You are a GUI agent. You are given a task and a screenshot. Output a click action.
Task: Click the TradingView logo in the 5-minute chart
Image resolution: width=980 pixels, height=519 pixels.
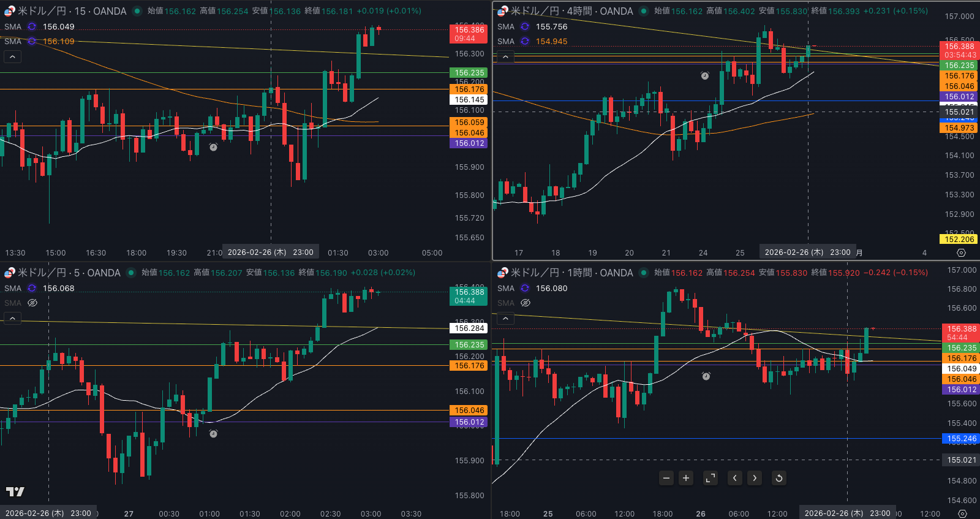click(x=15, y=491)
